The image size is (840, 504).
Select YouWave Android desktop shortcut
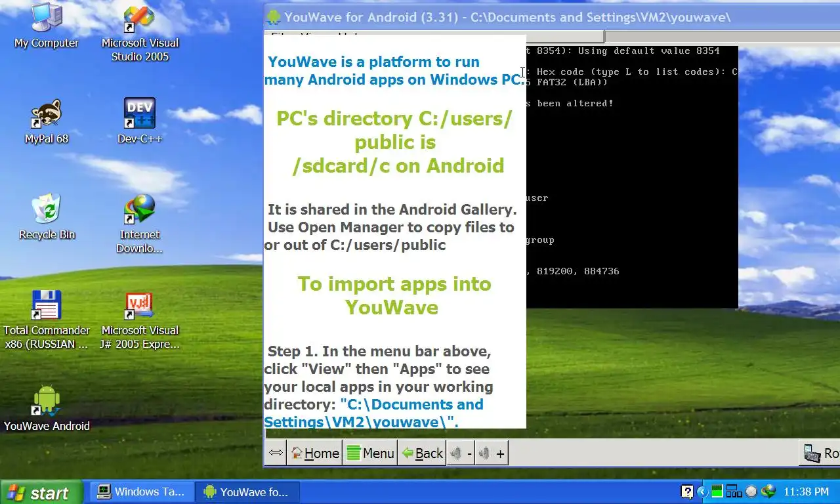click(47, 408)
